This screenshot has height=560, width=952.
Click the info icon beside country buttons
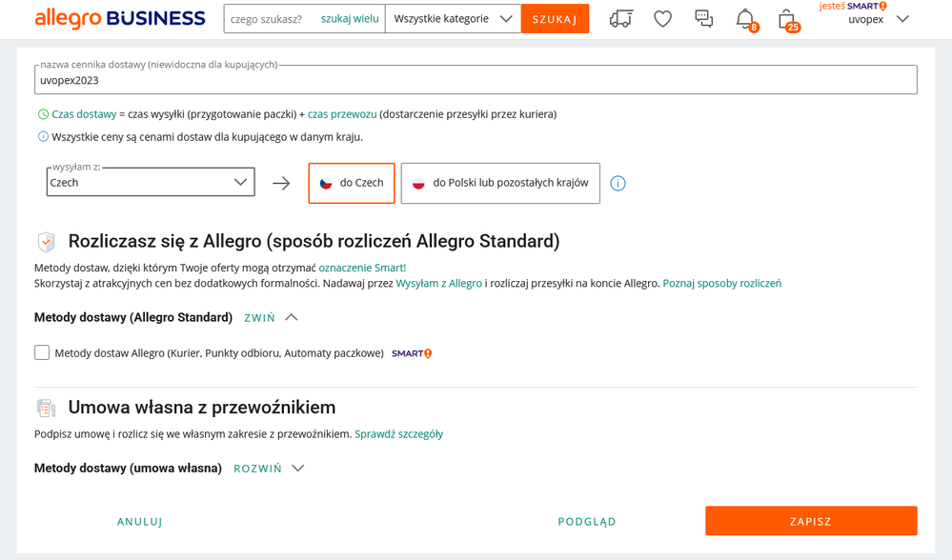click(618, 183)
